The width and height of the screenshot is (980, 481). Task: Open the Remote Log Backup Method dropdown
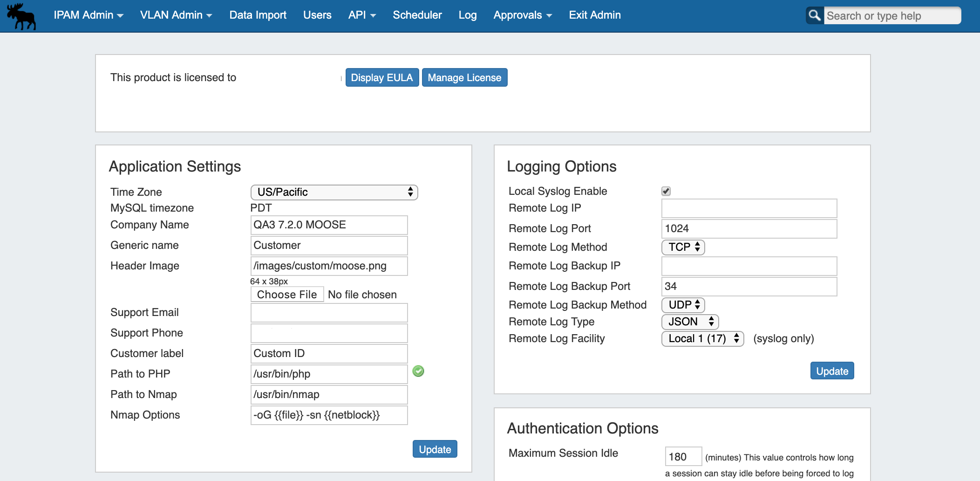[x=683, y=305]
